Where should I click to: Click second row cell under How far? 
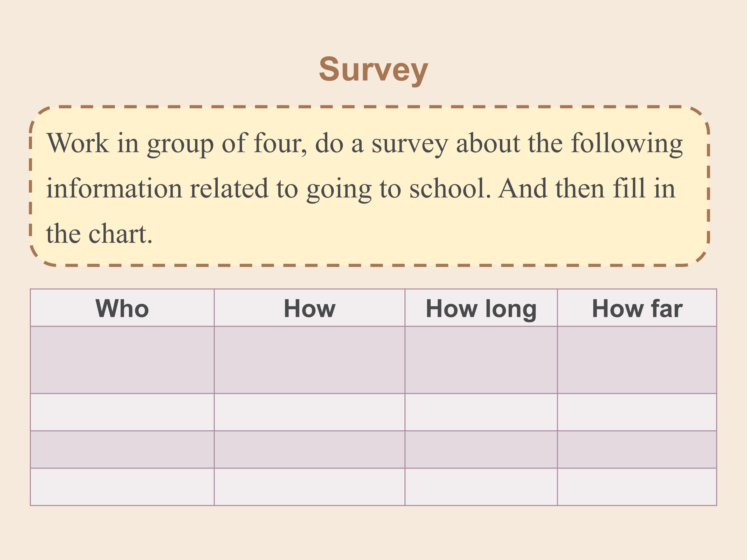[637, 412]
